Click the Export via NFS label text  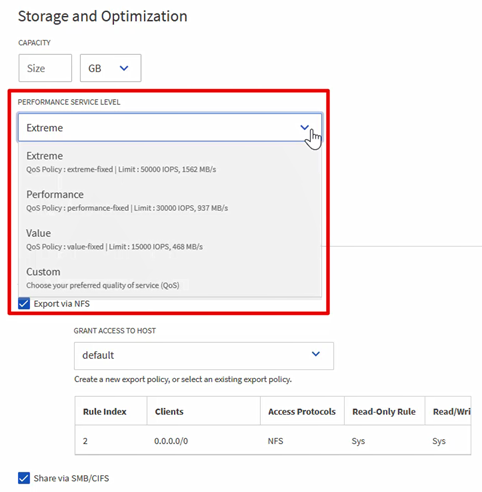pyautogui.click(x=62, y=304)
